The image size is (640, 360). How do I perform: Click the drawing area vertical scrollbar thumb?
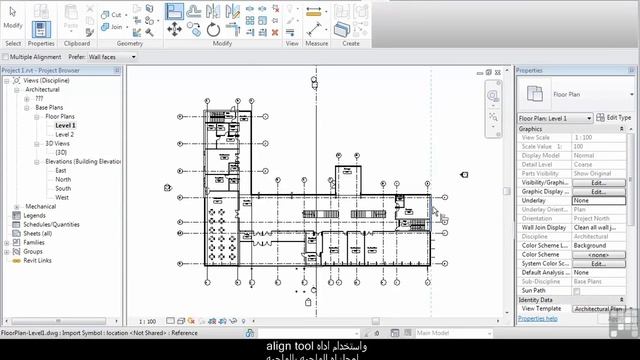507,191
